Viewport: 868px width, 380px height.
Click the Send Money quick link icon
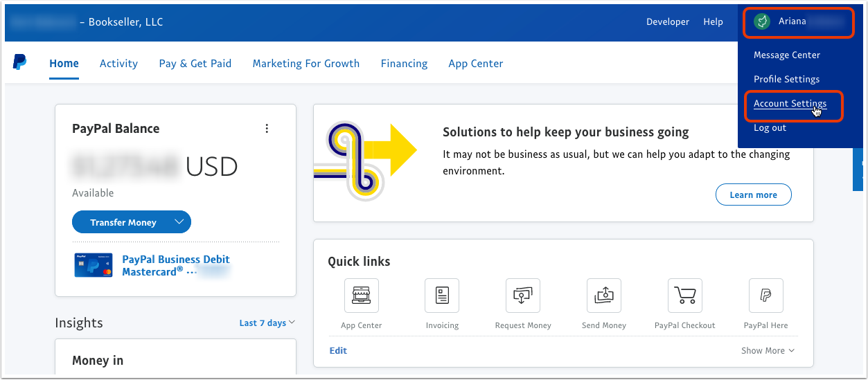point(604,296)
